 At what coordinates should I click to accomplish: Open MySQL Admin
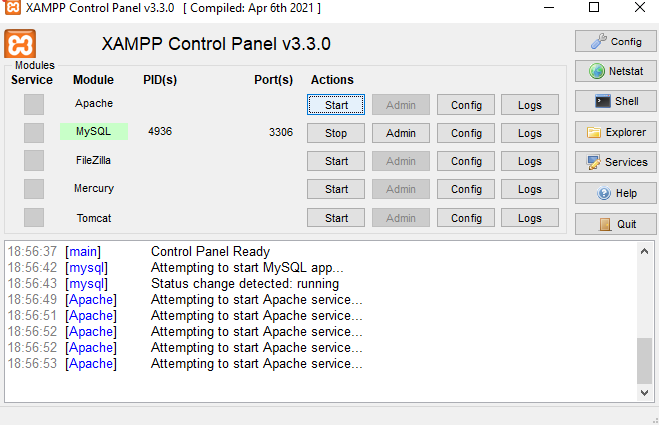point(401,133)
